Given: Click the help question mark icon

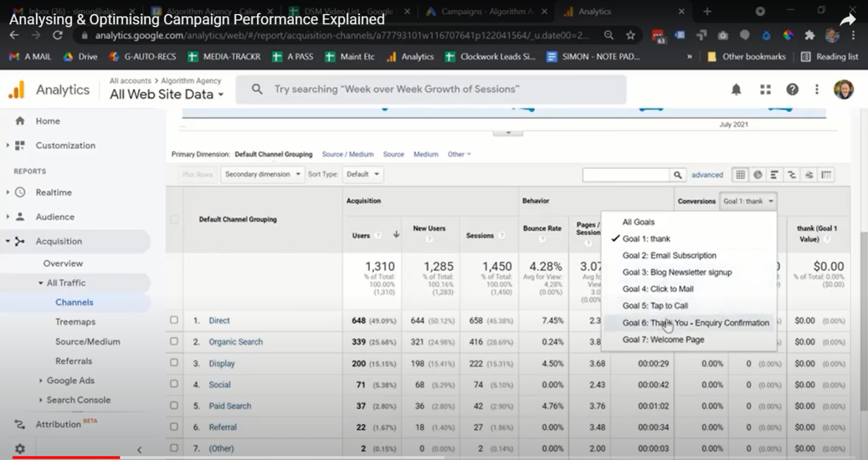Looking at the screenshot, I should point(792,90).
